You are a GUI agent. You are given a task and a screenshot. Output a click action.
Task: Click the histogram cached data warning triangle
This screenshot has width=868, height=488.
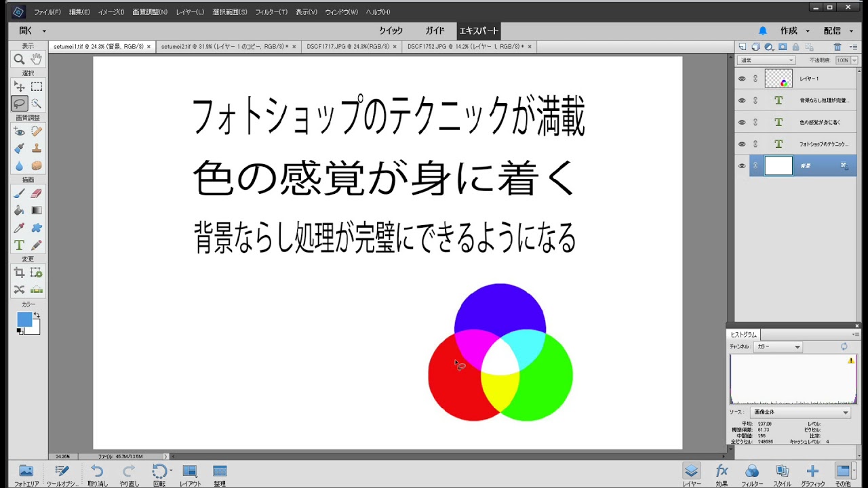click(851, 361)
